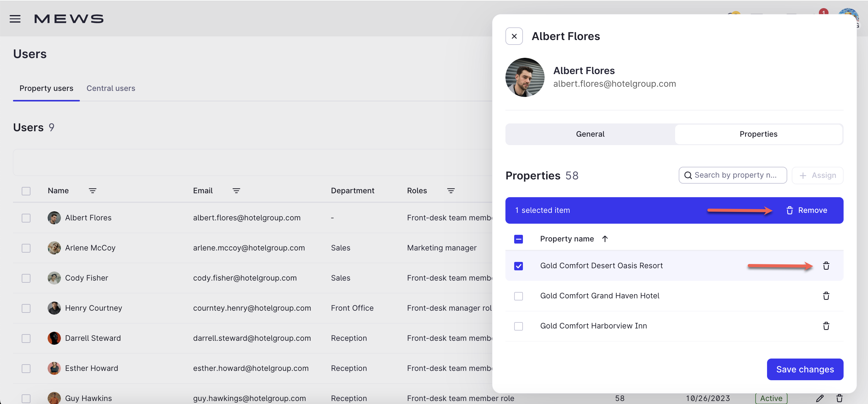Switch to the Central users tab

click(111, 88)
